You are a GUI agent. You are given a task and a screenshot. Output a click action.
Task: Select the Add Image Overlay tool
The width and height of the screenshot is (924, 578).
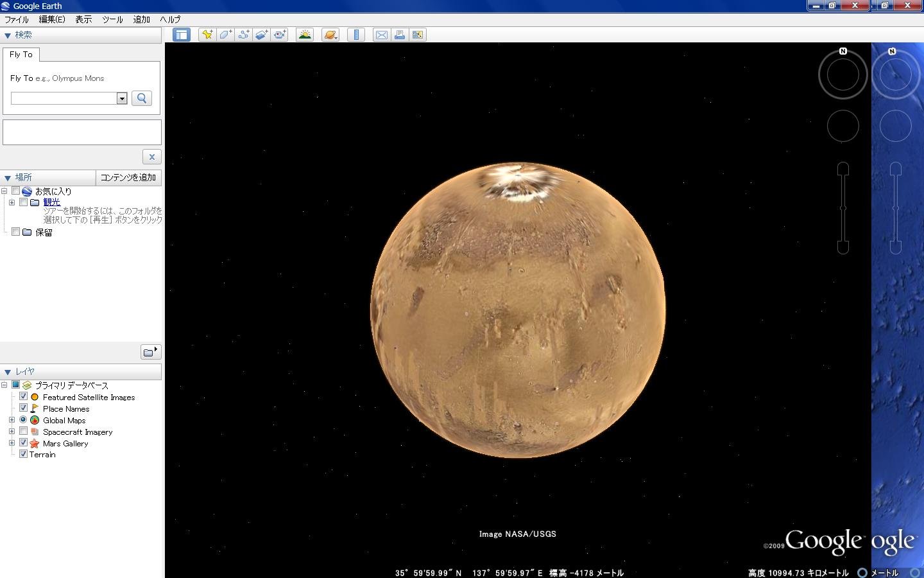tap(261, 35)
